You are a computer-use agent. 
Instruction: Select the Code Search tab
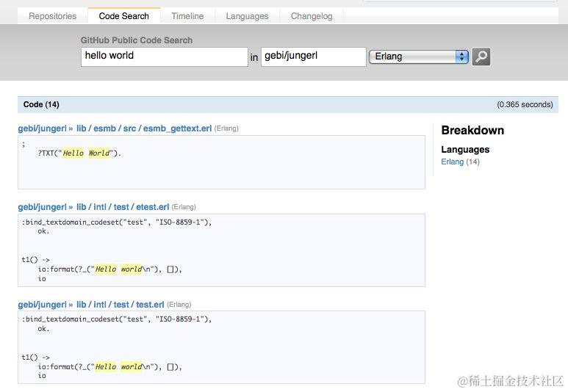(x=124, y=16)
